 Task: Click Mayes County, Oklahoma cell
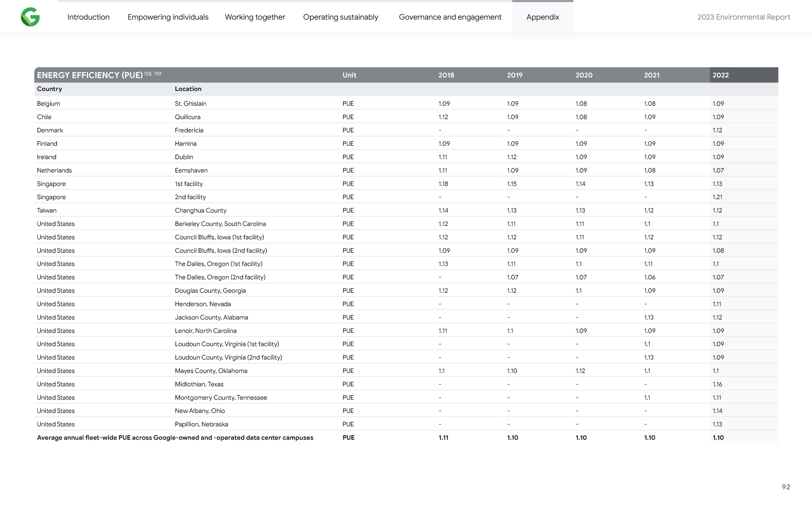click(x=211, y=371)
